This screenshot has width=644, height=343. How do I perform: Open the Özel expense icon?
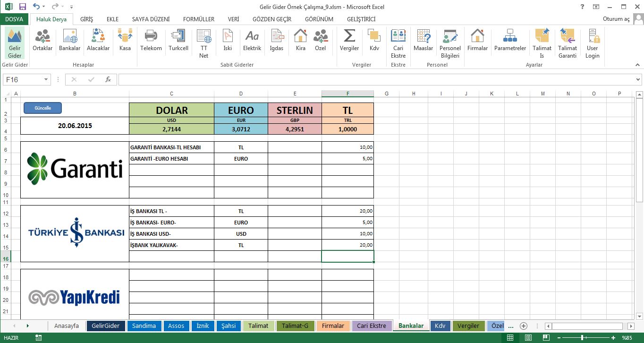click(x=321, y=41)
